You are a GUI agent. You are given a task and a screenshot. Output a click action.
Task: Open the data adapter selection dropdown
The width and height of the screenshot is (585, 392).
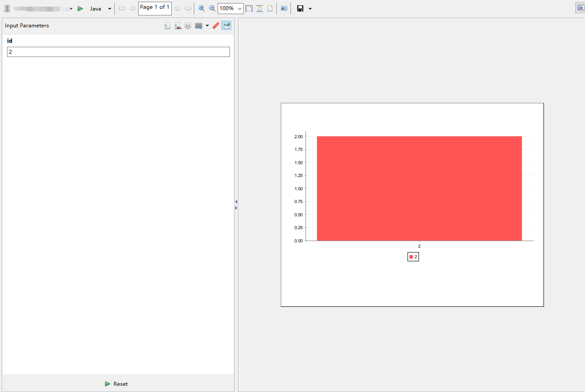click(x=71, y=9)
